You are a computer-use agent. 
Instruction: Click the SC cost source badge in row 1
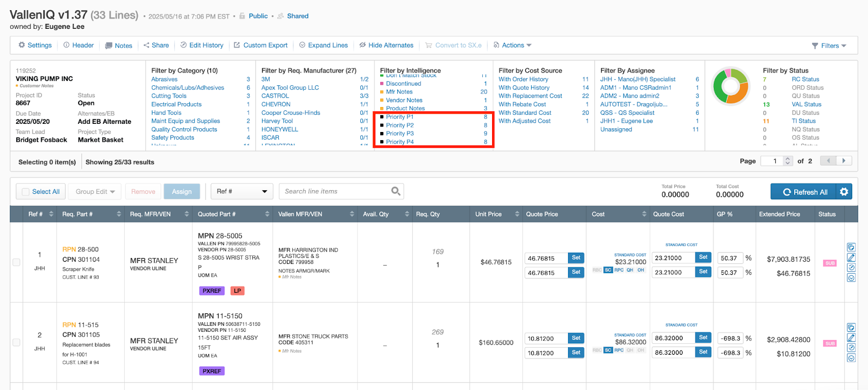[x=608, y=270]
